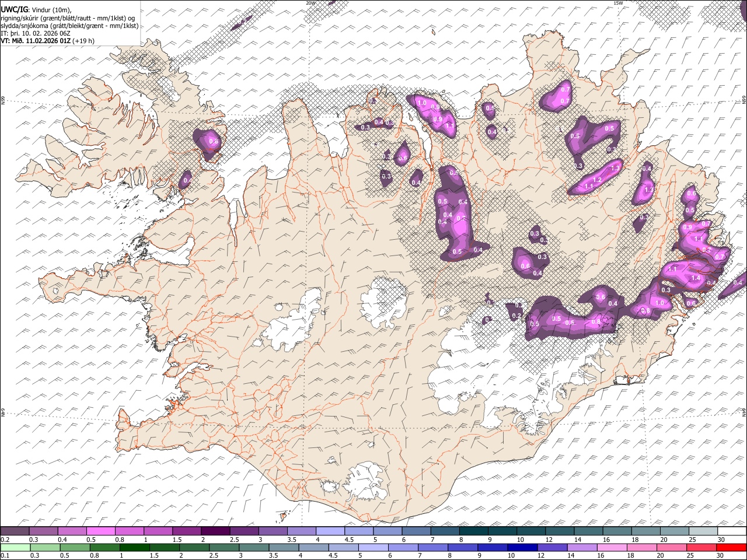Image resolution: width=747 pixels, height=560 pixels.
Task: Click the 'rigning/skúrir' legend description line
Action: [x=68, y=18]
